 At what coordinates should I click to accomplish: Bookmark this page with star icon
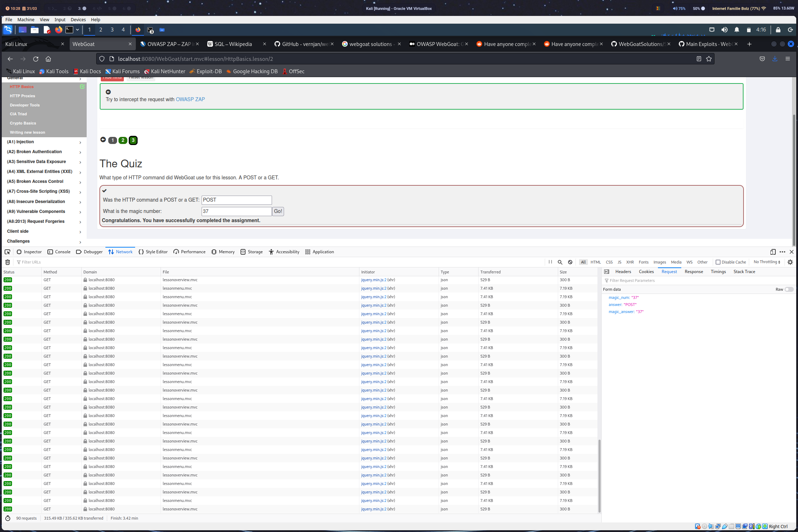click(709, 59)
